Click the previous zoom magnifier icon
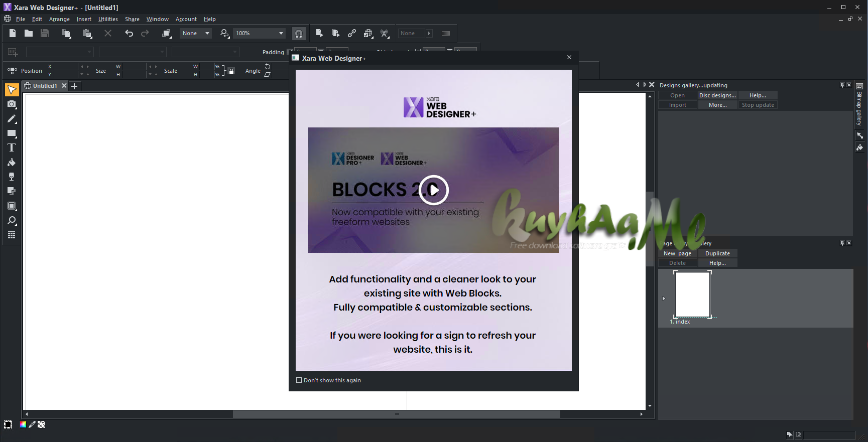The height and width of the screenshot is (442, 868). point(225,33)
